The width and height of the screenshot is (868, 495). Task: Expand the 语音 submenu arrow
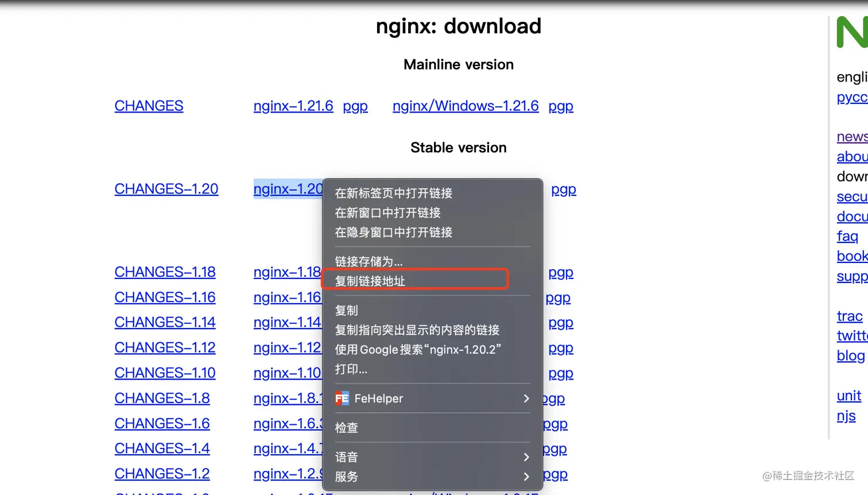(526, 457)
